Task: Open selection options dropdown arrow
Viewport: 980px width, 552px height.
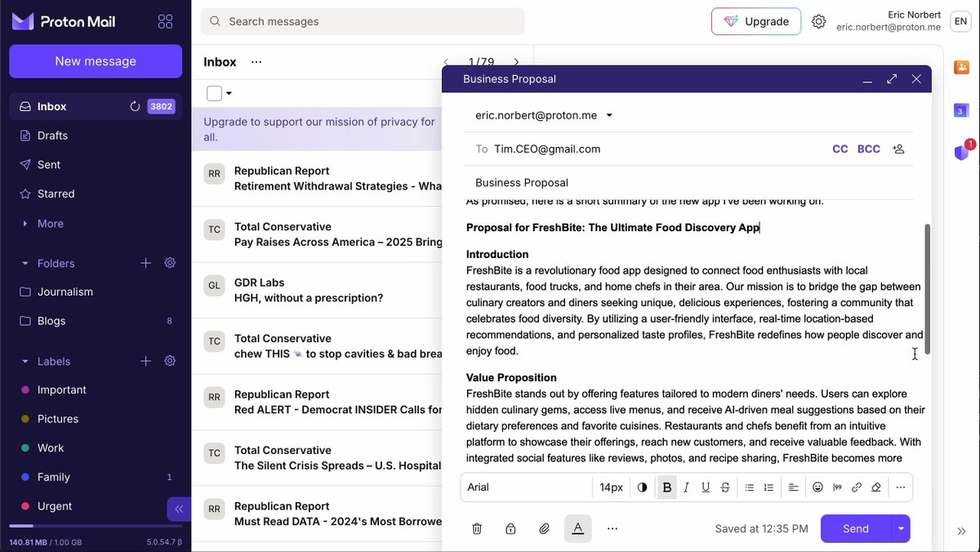Action: tap(229, 93)
